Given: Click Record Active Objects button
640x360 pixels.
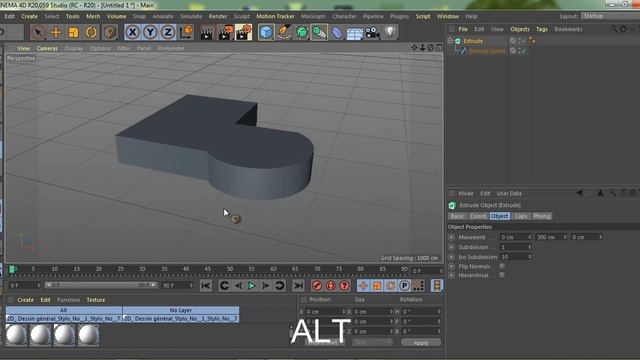Looking at the screenshot, I should [x=317, y=286].
